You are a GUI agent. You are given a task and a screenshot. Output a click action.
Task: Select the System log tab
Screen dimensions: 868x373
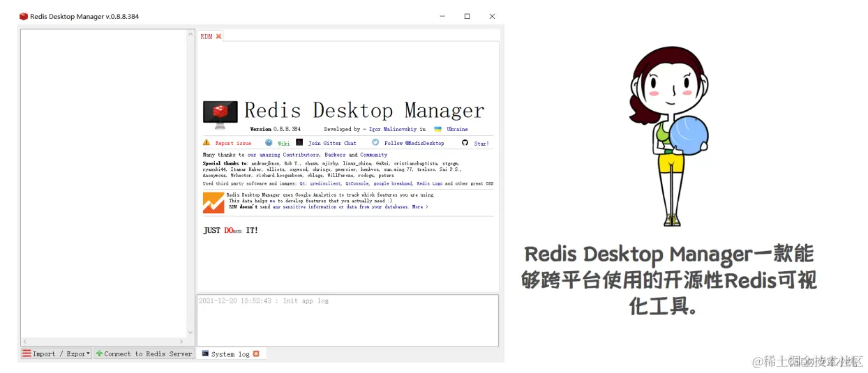230,354
